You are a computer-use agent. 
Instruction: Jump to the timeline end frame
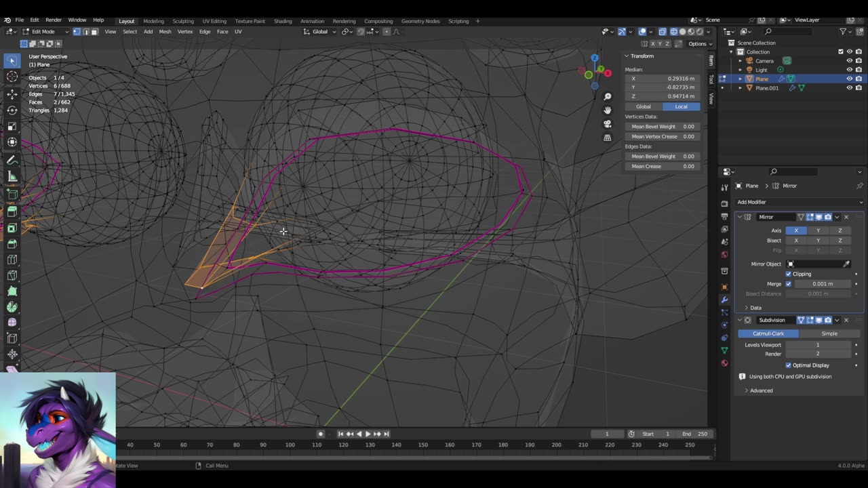(387, 434)
